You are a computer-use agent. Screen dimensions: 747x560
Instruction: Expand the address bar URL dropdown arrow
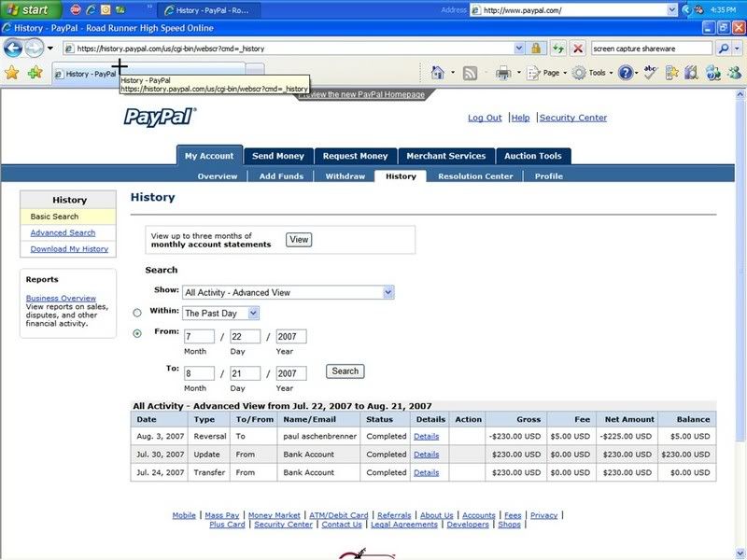point(519,48)
